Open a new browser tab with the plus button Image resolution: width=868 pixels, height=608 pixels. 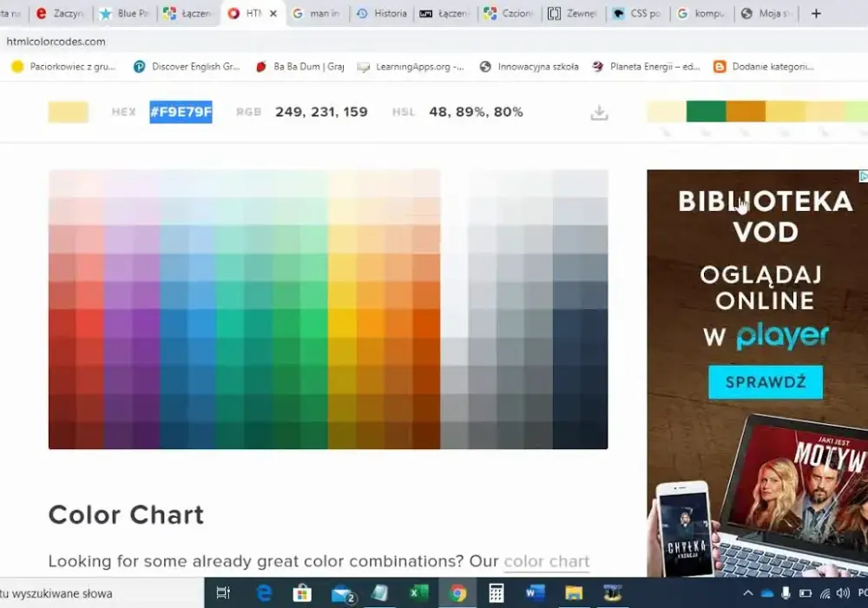[816, 13]
